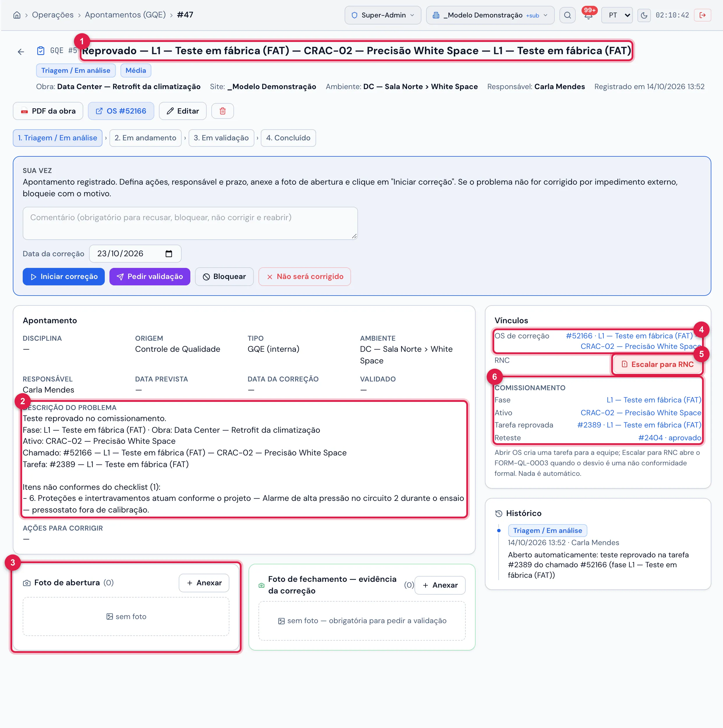The image size is (723, 728).
Task: Download PDF da obra
Action: click(x=48, y=111)
